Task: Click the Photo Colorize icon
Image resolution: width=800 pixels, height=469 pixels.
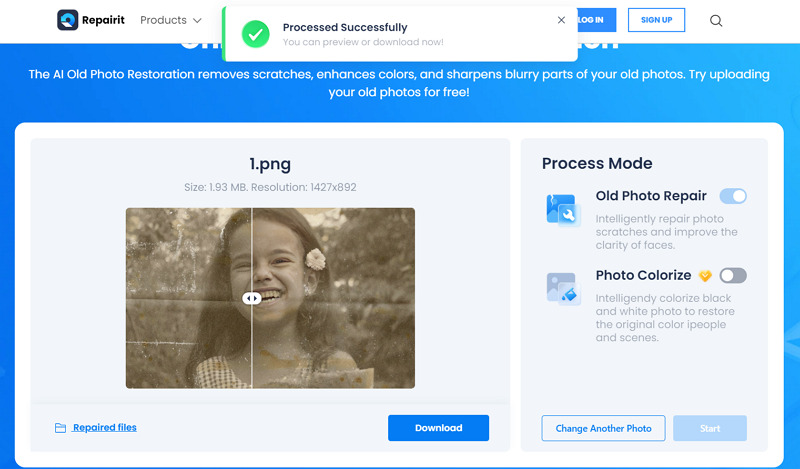Action: coord(561,288)
